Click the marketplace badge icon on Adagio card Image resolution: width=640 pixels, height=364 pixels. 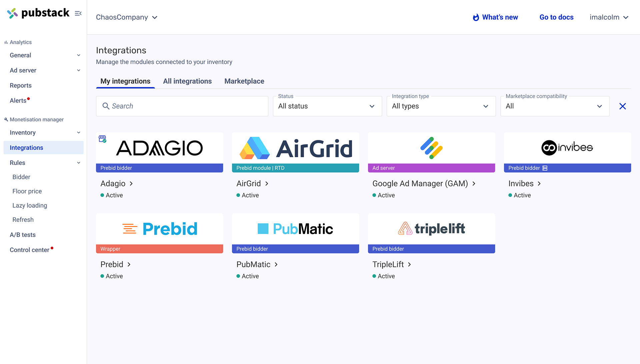102,139
